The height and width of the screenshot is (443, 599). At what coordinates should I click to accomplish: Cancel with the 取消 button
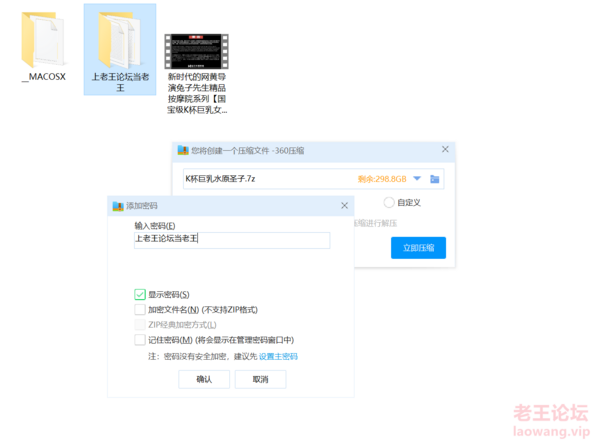261,379
